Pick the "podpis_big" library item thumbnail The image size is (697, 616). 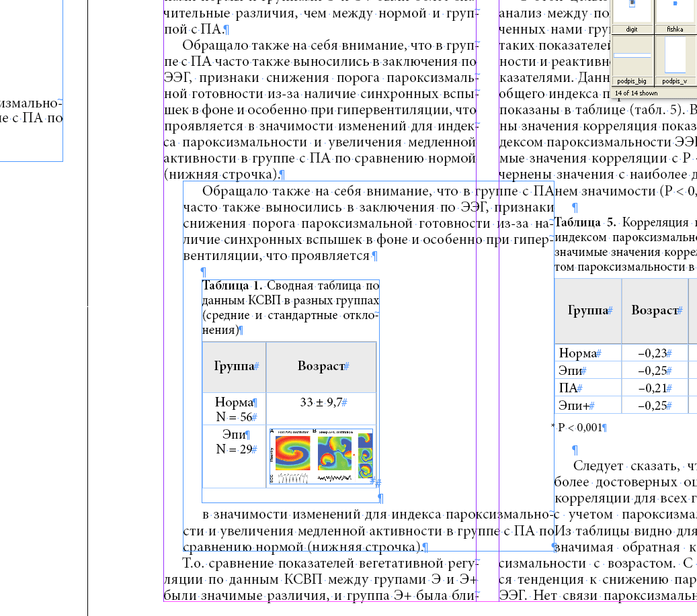pos(632,56)
